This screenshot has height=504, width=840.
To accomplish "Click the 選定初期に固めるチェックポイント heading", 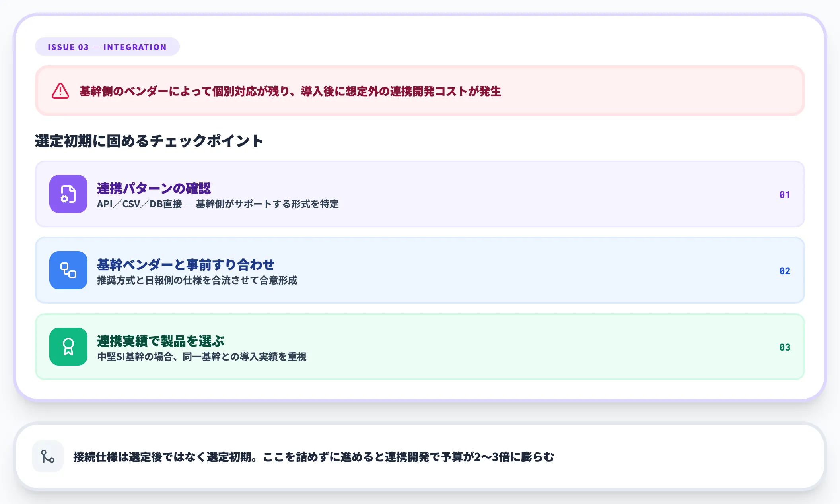I will click(148, 140).
